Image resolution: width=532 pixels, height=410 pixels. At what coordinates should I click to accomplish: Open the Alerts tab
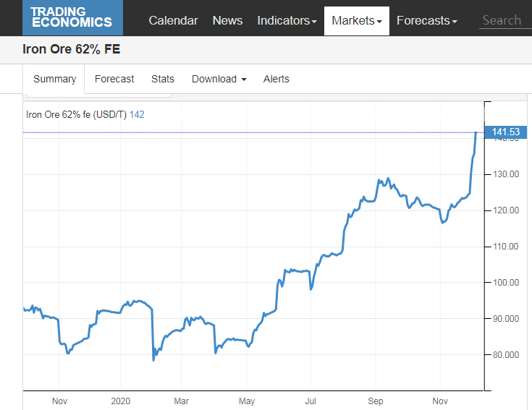[276, 79]
